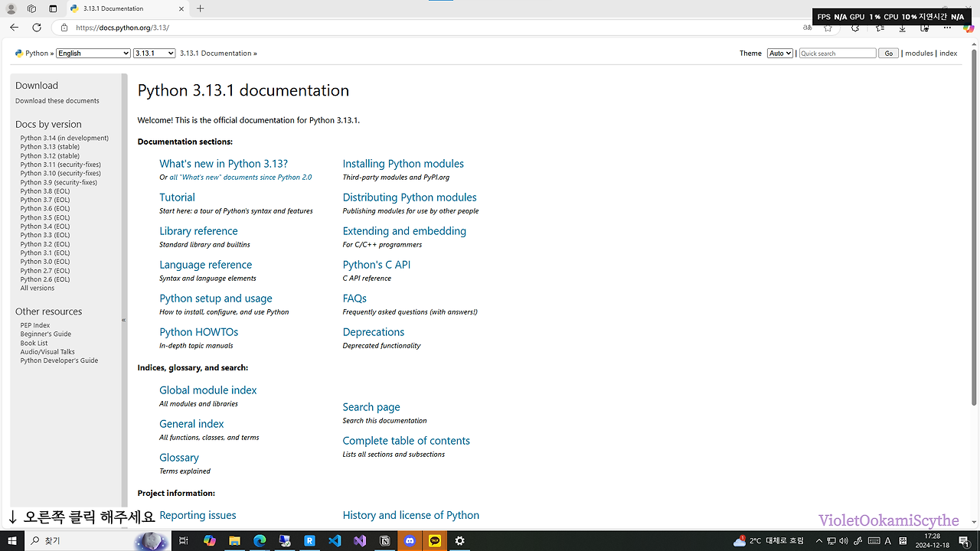Open the Deprecations link

tap(374, 332)
